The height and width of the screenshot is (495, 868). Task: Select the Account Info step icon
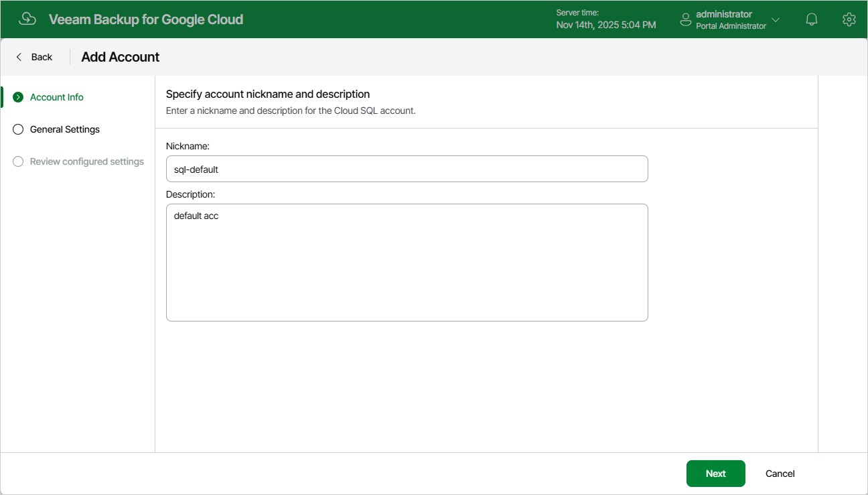(x=18, y=97)
